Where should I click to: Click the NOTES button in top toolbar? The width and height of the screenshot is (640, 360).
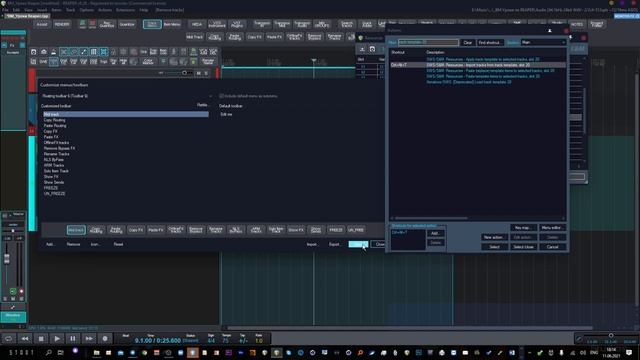pyautogui.click(x=577, y=24)
